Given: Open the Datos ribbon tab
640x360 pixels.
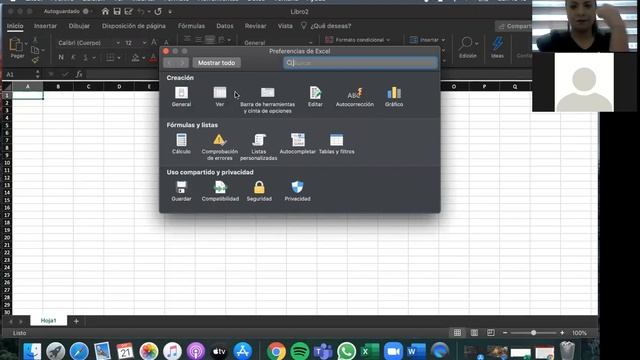Looking at the screenshot, I should (225, 26).
